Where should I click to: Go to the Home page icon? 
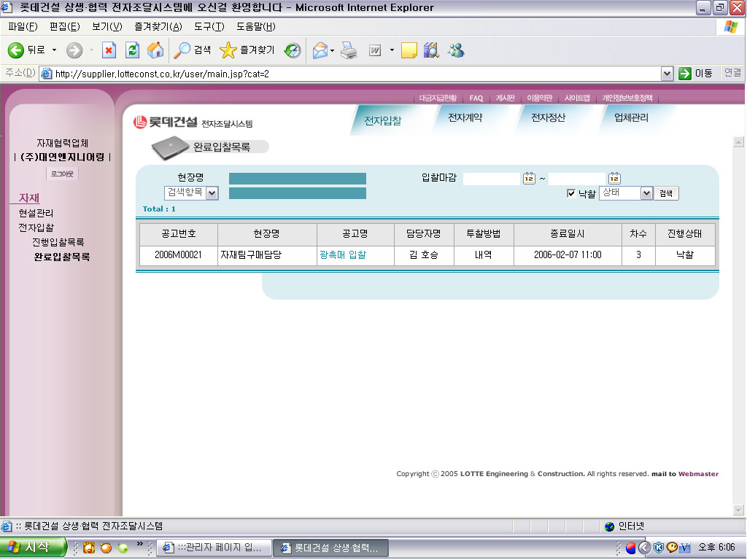click(155, 50)
